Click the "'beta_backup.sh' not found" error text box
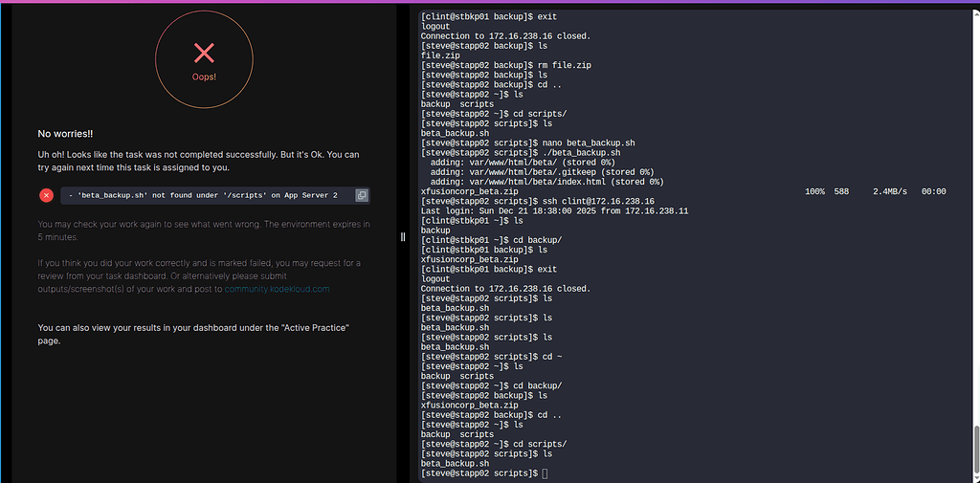 pos(204,195)
